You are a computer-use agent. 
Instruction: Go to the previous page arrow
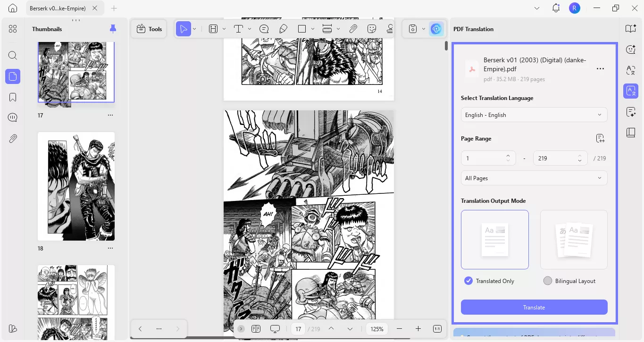point(331,329)
